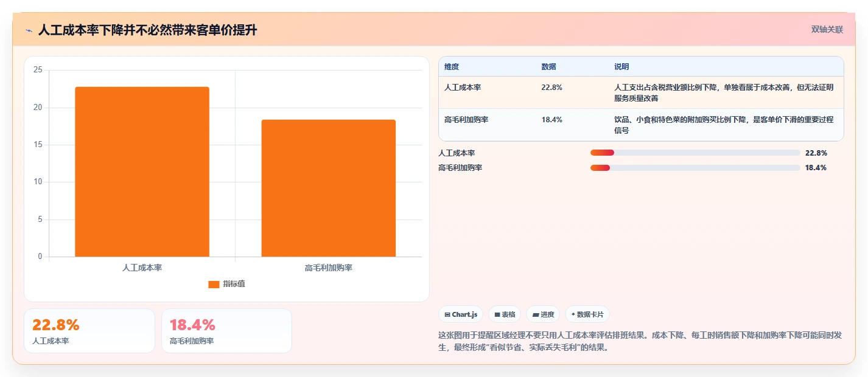868x377 pixels.
Task: Click the y-axis tick label 25
Action: tap(38, 70)
